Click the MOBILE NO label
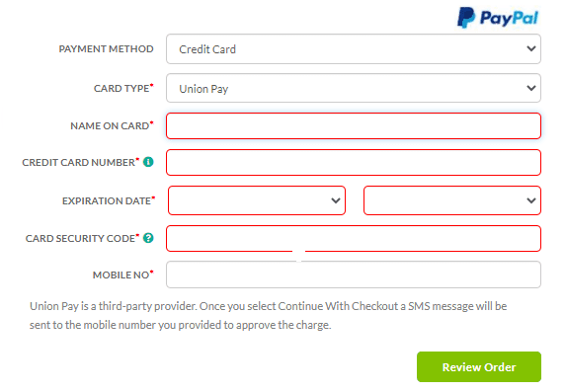The height and width of the screenshot is (392, 565). [121, 274]
